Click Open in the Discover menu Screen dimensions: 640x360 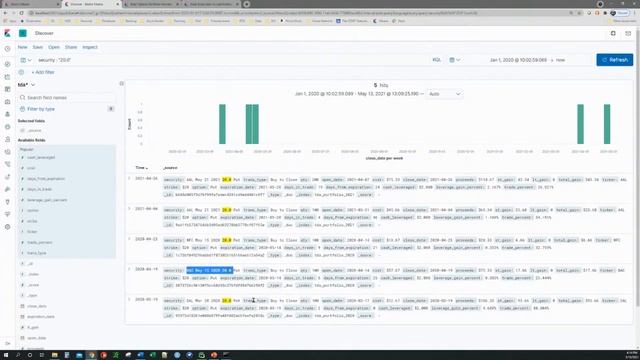54,47
